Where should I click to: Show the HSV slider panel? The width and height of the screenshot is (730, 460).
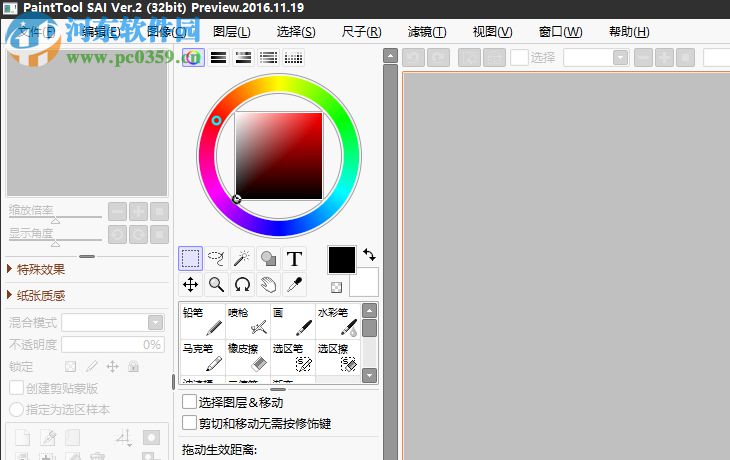243,58
